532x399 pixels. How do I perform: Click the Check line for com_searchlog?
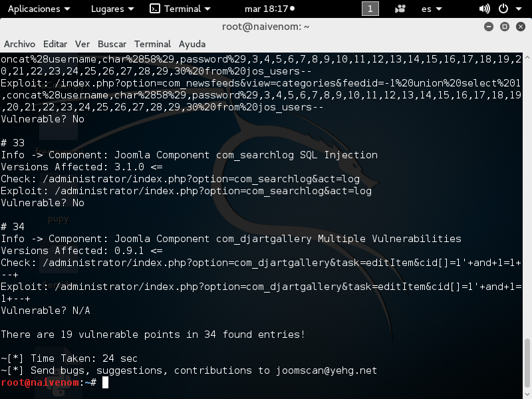pos(180,179)
